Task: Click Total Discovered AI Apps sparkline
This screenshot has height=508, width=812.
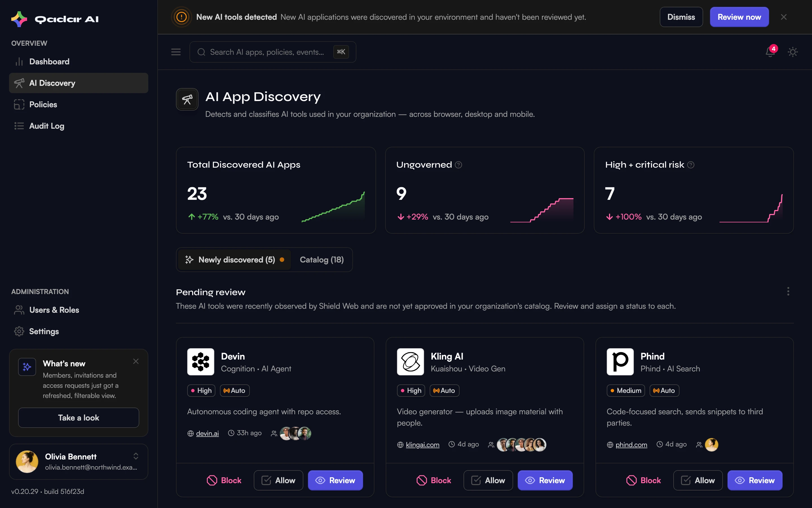Action: coord(333,207)
